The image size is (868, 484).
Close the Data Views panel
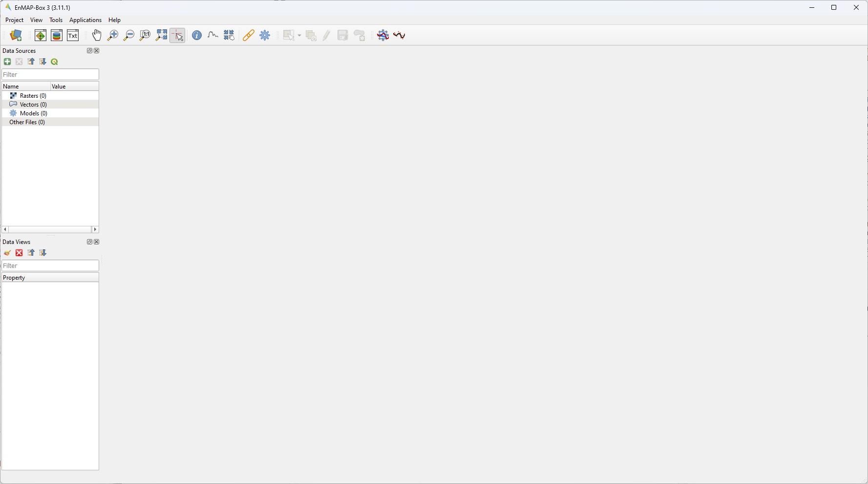coord(97,242)
